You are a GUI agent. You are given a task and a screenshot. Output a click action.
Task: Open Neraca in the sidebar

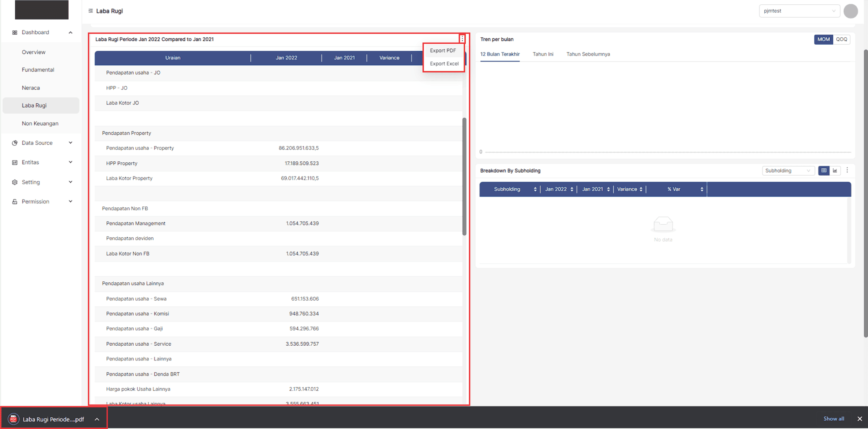[x=31, y=88]
